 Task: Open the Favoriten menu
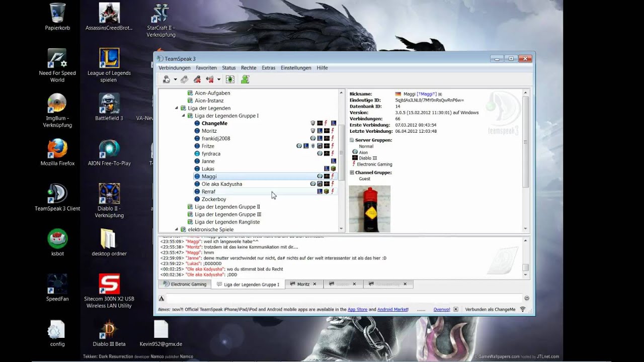pos(206,68)
